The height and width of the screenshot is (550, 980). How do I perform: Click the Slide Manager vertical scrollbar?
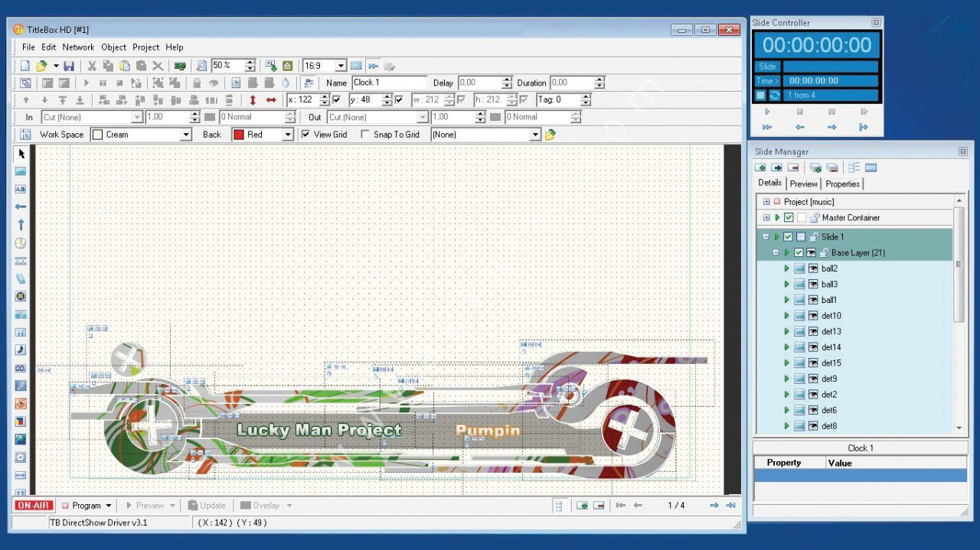coord(959,314)
